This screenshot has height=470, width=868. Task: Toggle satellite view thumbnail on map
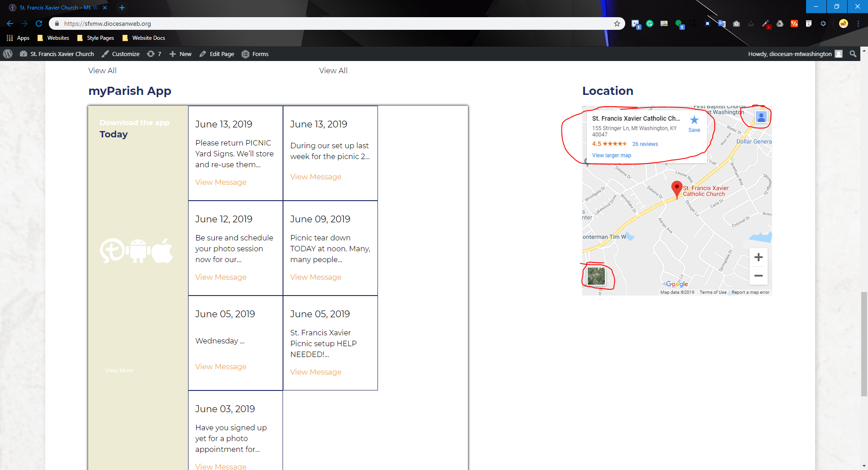tap(596, 276)
